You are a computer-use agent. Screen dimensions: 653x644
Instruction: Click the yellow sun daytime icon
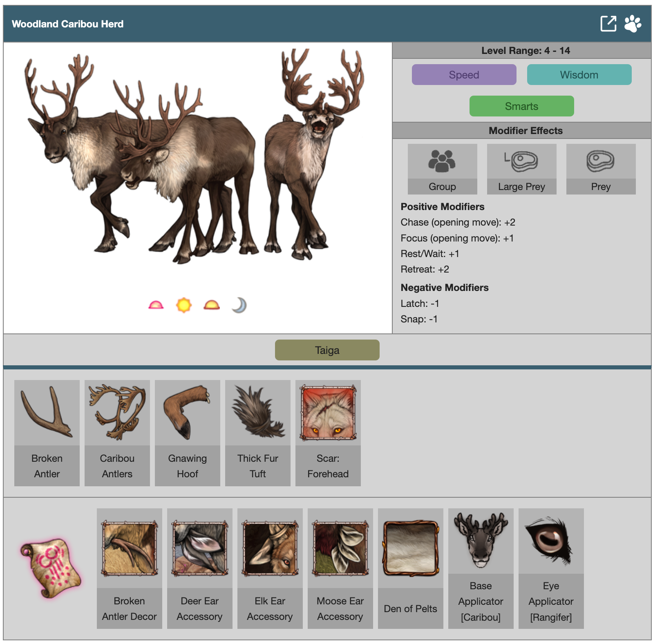[184, 305]
